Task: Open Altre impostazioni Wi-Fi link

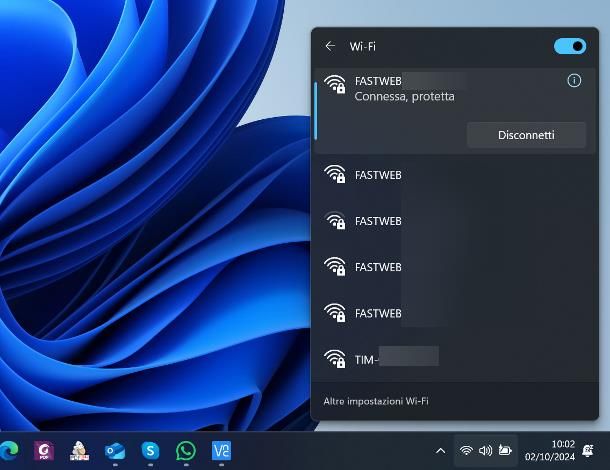Action: click(x=376, y=401)
